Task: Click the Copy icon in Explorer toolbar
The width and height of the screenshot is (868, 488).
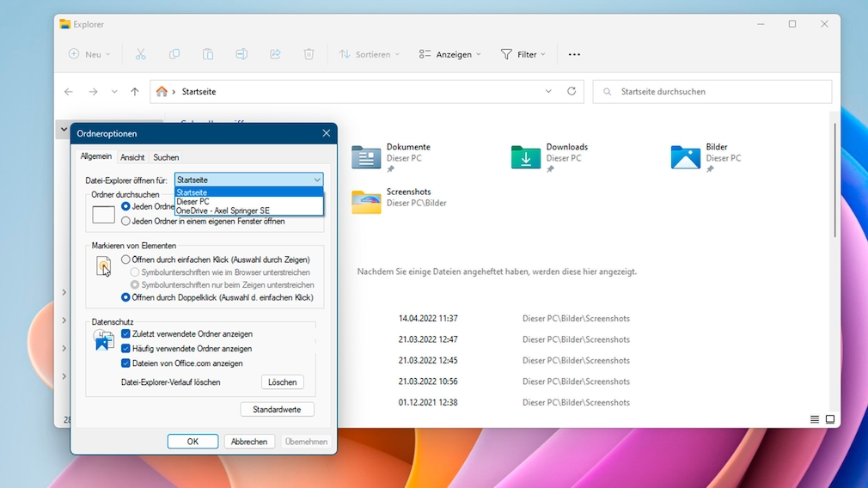Action: [174, 54]
